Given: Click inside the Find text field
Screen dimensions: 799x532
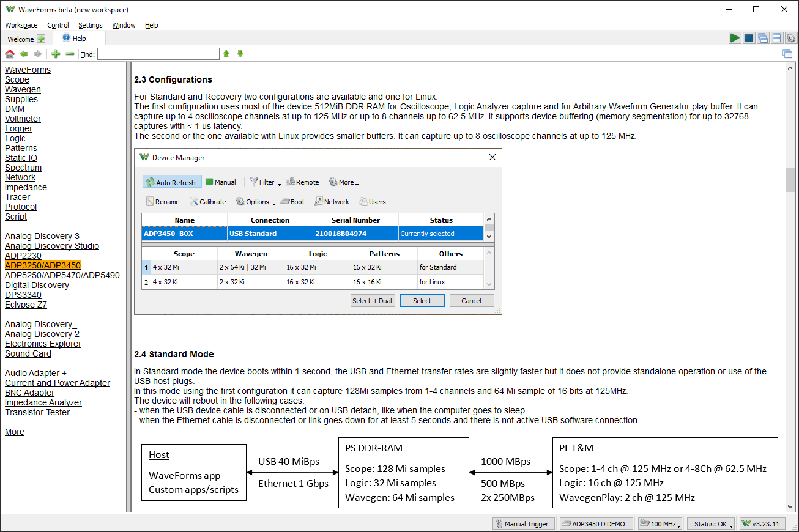Looking at the screenshot, I should coord(158,54).
